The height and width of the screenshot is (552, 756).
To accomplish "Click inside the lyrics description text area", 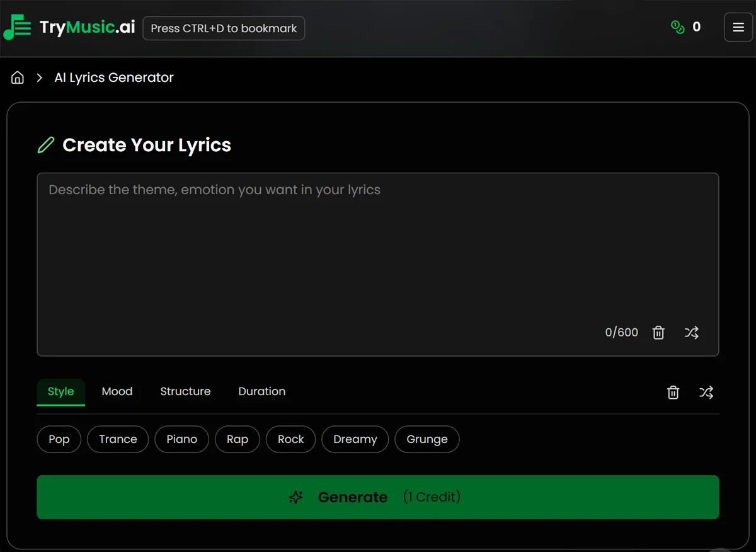I will click(378, 252).
